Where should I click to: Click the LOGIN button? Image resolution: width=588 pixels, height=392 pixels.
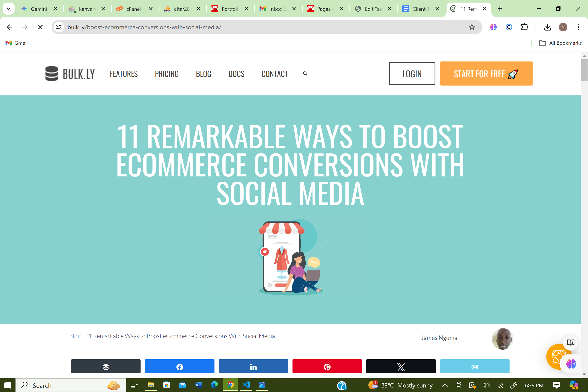tap(412, 73)
